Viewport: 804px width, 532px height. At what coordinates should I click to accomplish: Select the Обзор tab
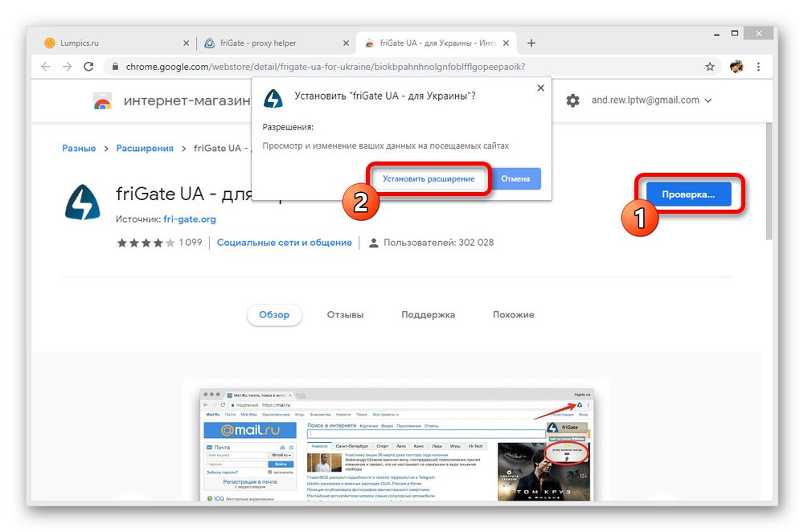[274, 315]
